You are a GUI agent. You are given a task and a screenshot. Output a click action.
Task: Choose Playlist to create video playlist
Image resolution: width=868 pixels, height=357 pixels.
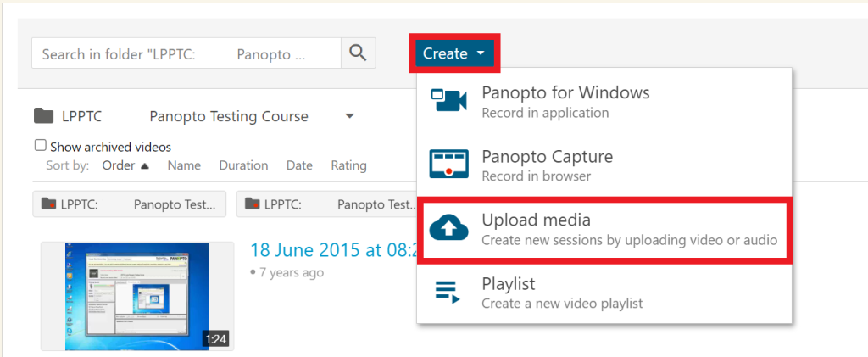tap(604, 293)
